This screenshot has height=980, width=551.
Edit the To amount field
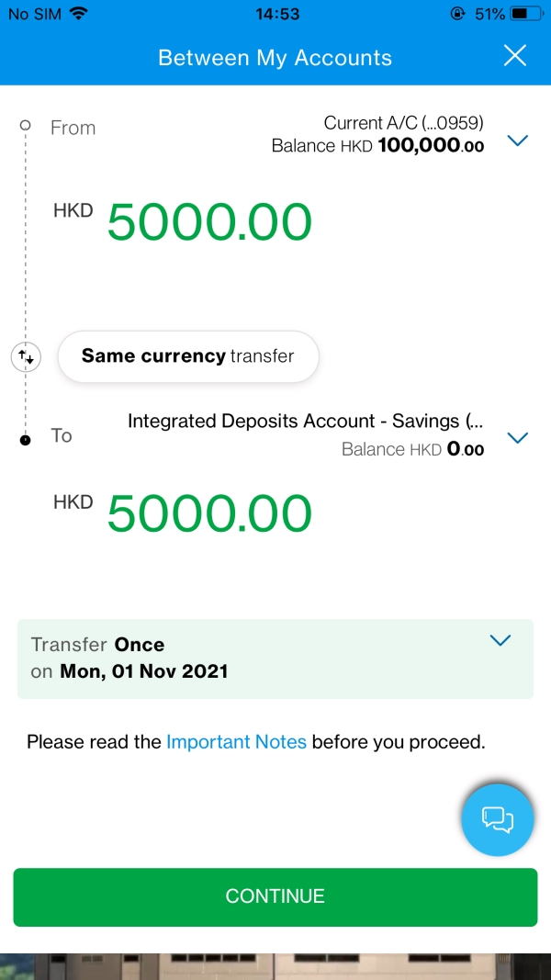tap(209, 513)
